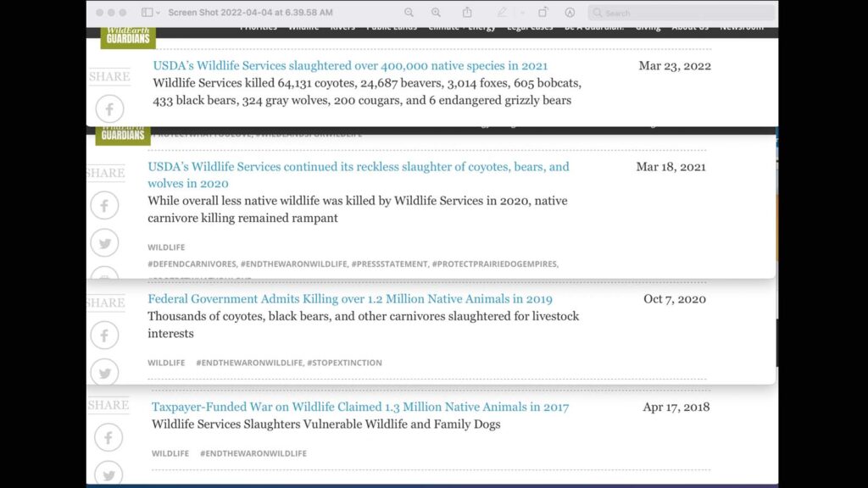Open the Share icon in Preview toolbar

[467, 12]
